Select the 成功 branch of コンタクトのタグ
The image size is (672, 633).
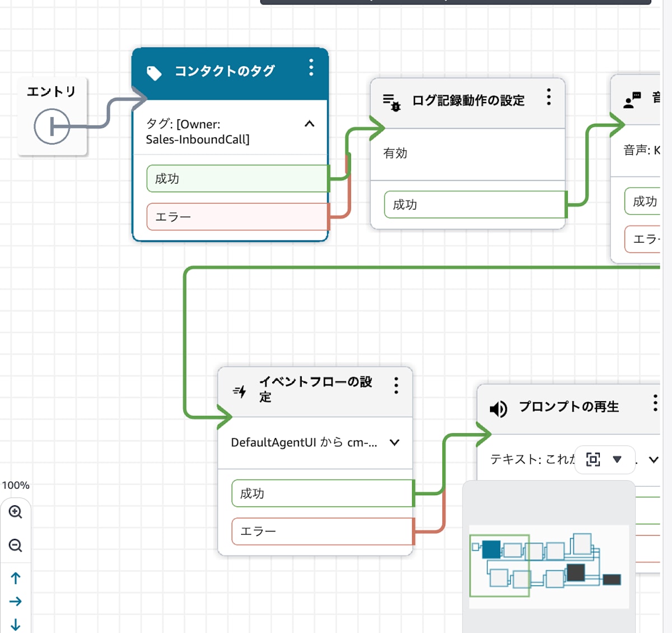pos(238,179)
